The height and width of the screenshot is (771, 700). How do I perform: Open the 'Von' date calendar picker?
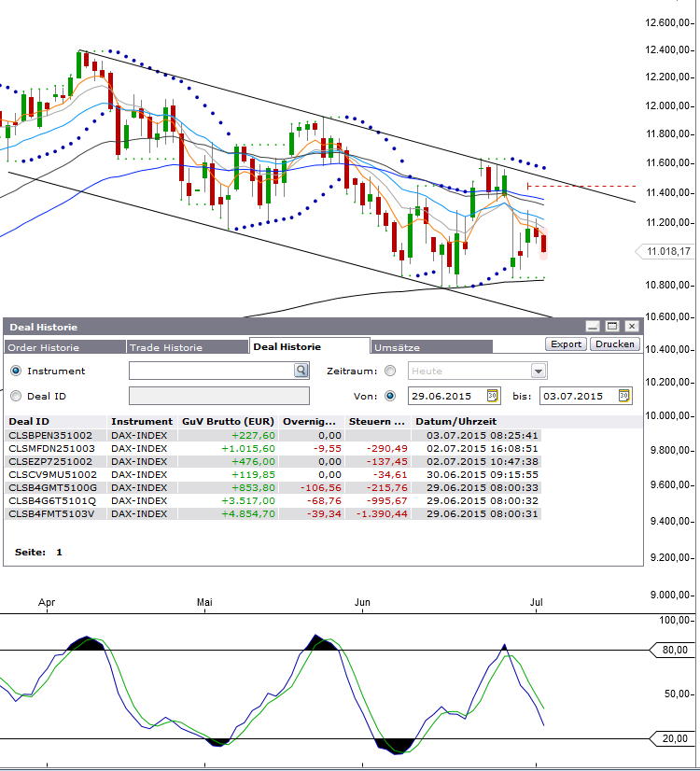pos(493,396)
